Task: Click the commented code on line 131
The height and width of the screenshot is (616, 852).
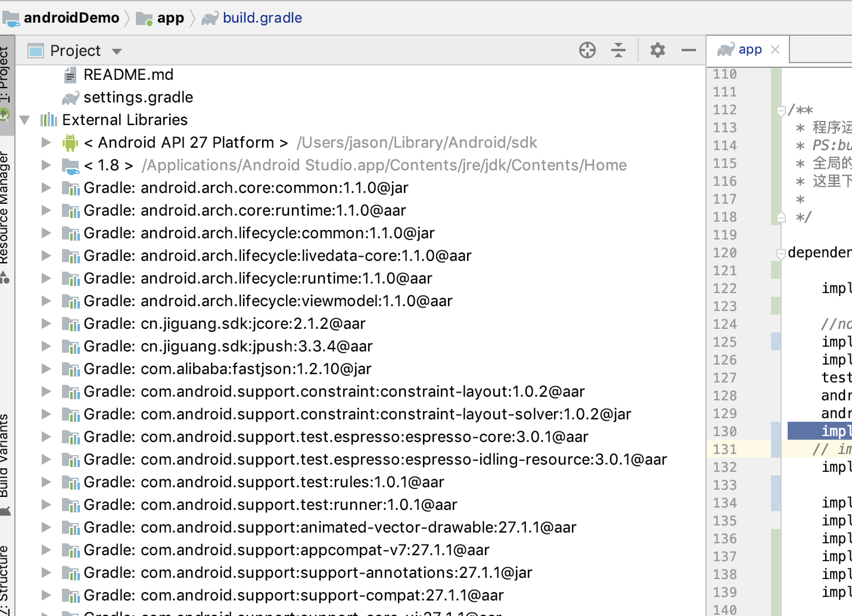Action: click(832, 449)
